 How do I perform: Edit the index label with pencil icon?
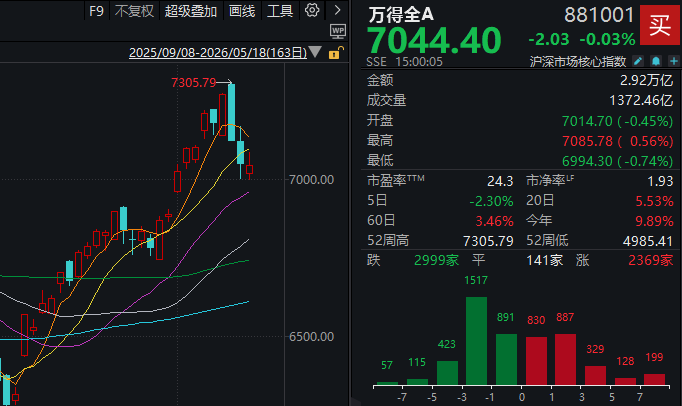pyautogui.click(x=638, y=61)
